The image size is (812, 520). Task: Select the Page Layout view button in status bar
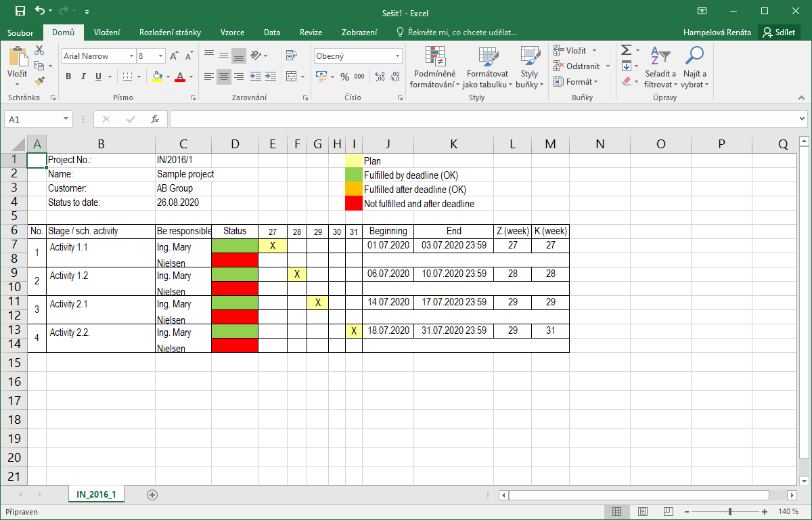(x=643, y=511)
